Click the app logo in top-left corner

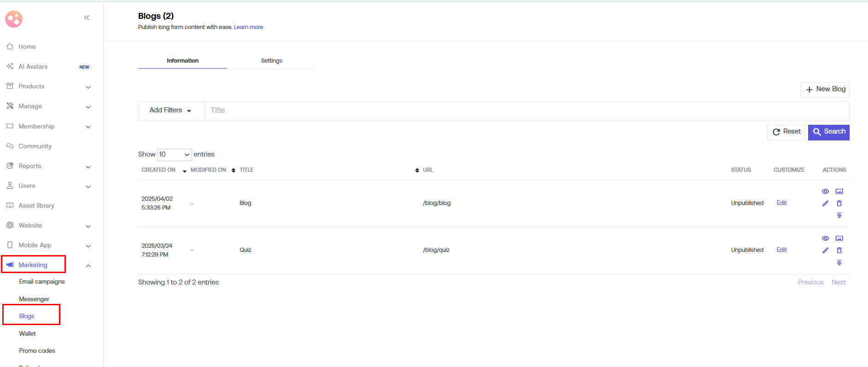coord(14,19)
